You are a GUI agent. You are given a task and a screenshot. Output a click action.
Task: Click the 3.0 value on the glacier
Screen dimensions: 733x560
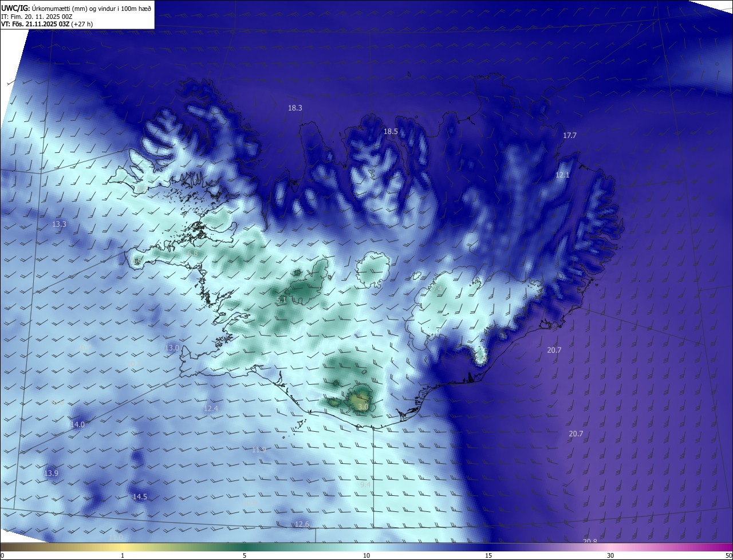coord(363,407)
